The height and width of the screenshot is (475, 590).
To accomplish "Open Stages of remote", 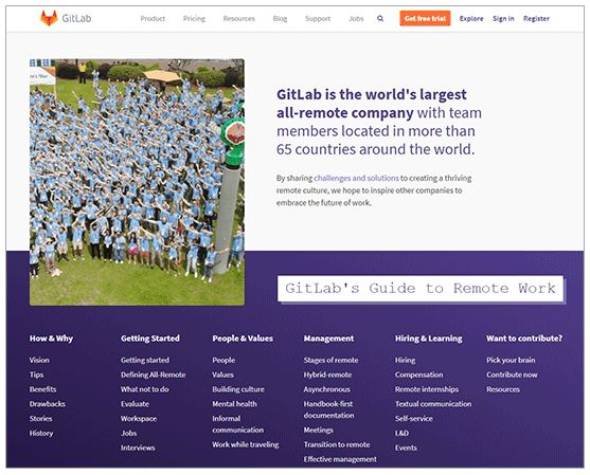I will pyautogui.click(x=331, y=360).
